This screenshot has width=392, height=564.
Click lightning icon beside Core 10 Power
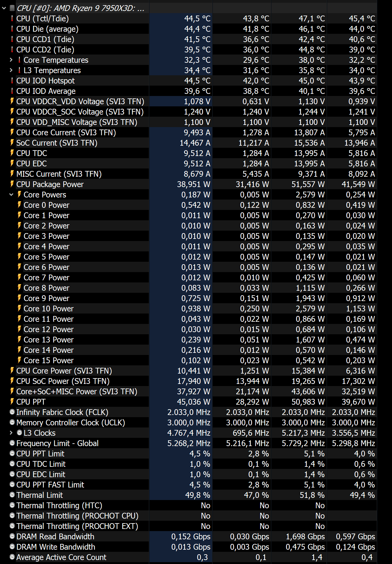tap(19, 308)
